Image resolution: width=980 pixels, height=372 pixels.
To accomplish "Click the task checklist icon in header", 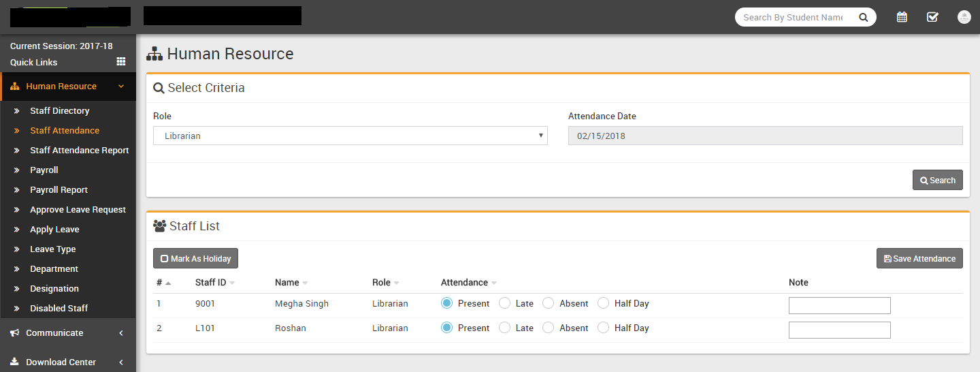I will [932, 17].
